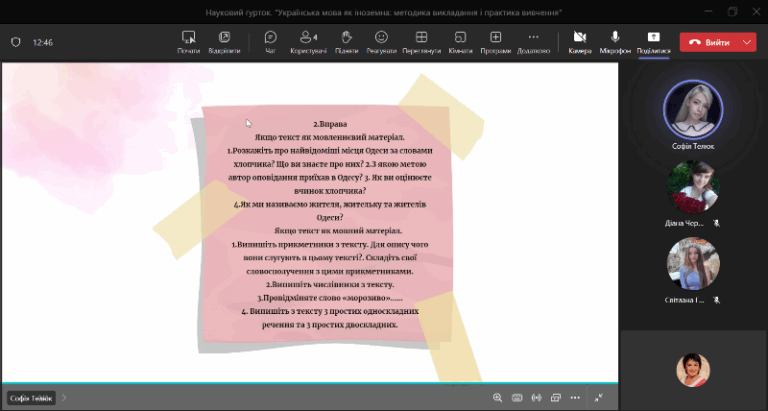Toggle the Мікрофон microphone mute
The height and width of the screenshot is (411, 768).
pos(615,41)
